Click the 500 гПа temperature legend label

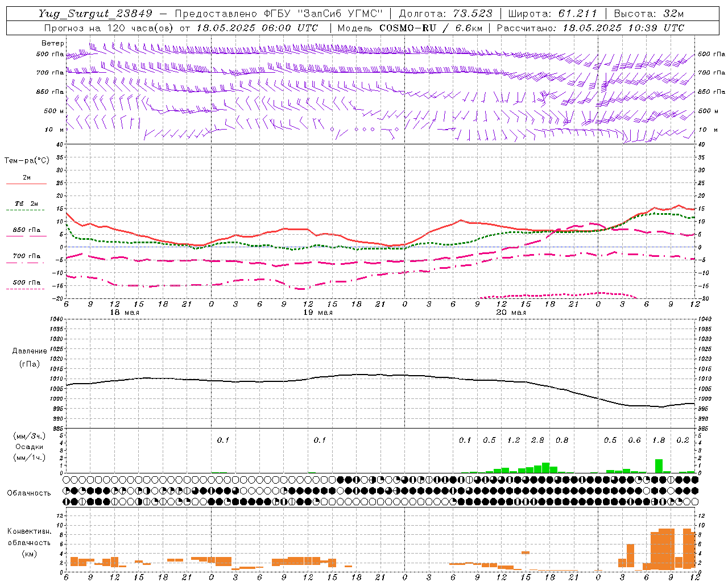click(27, 282)
